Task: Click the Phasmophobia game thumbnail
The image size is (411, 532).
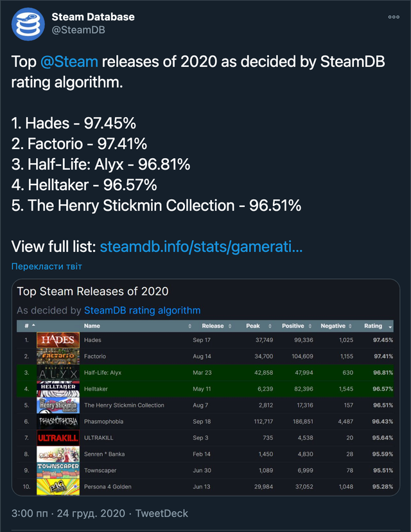Action: pyautogui.click(x=58, y=421)
